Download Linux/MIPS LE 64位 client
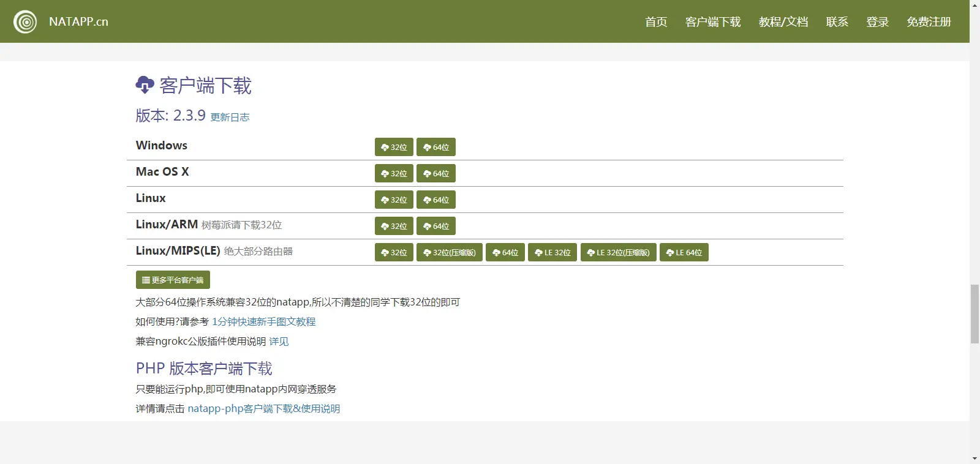 684,252
